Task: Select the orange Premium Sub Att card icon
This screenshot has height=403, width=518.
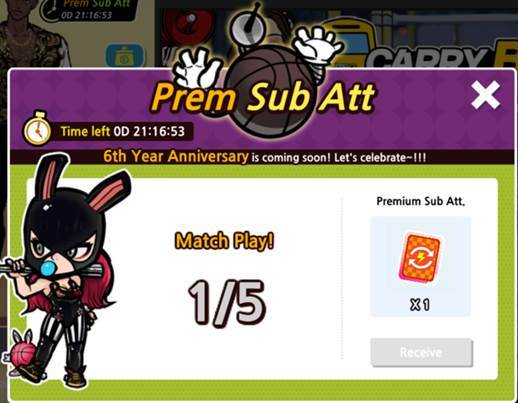Action: (420, 258)
